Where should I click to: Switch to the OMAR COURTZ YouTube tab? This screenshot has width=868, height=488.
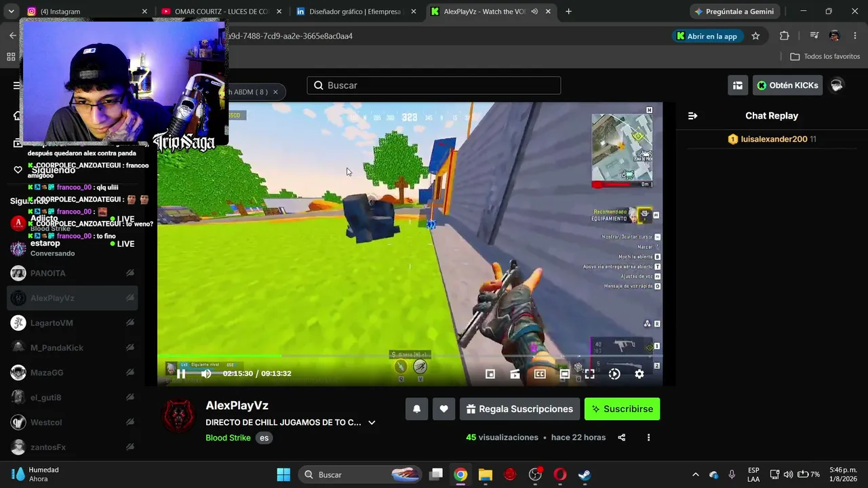[x=221, y=12]
